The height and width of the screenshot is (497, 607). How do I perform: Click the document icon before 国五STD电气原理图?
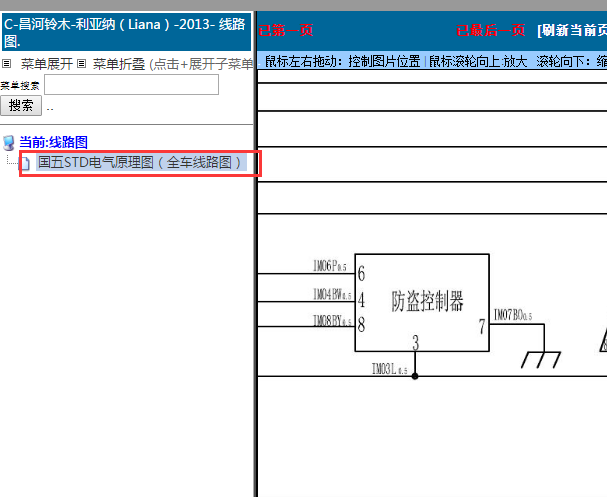click(25, 163)
